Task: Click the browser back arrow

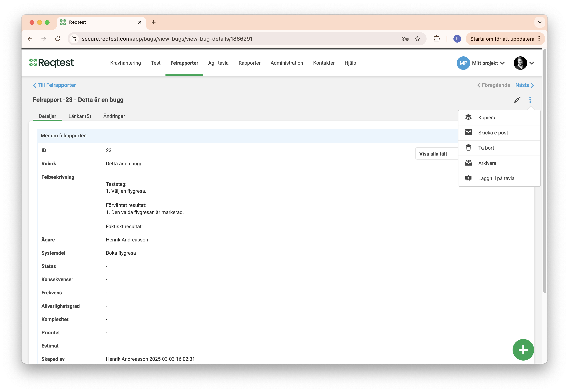Action: 30,39
